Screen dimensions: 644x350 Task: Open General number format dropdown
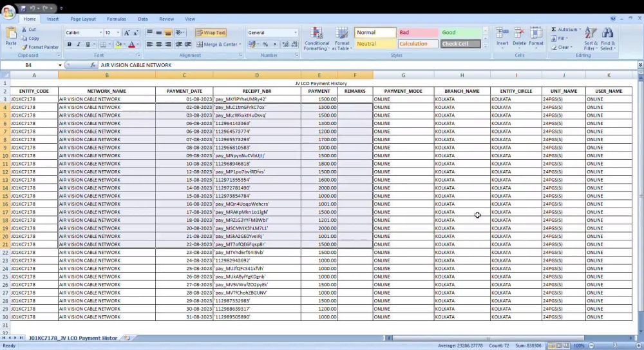pos(296,32)
